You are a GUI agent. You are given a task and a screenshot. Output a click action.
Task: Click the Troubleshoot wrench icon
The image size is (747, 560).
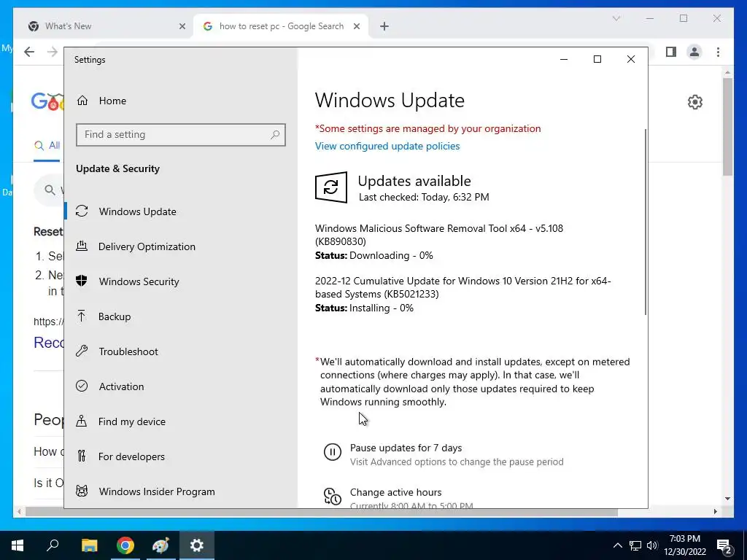[x=82, y=351]
